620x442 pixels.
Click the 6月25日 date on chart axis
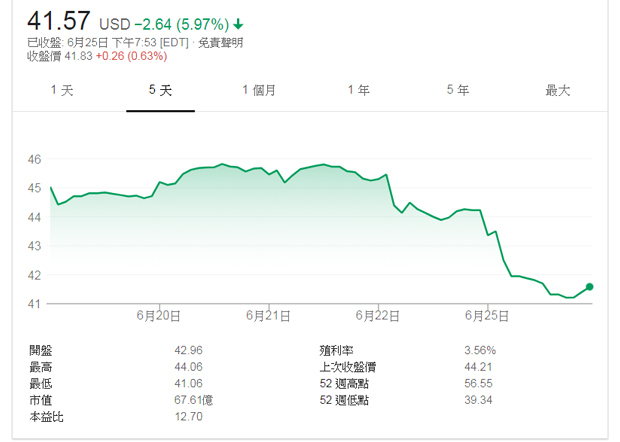(487, 315)
